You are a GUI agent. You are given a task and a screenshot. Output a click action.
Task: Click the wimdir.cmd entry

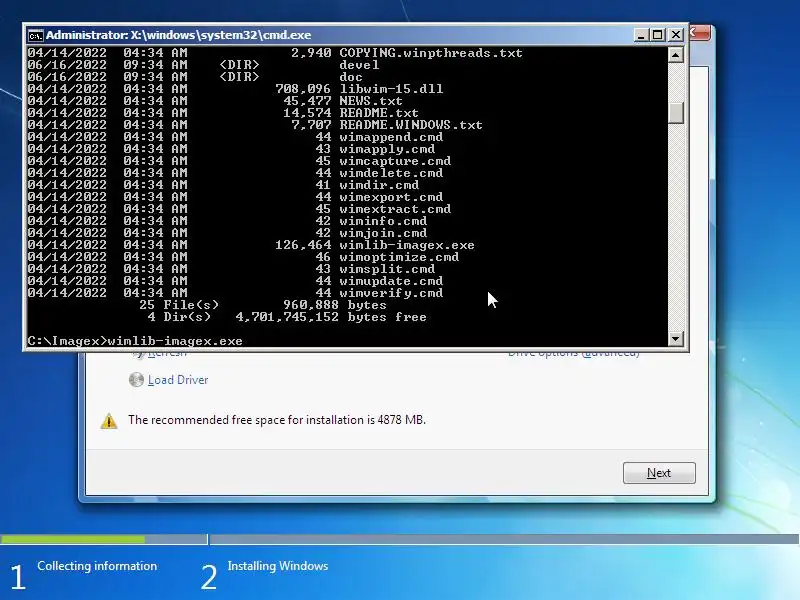coord(379,185)
